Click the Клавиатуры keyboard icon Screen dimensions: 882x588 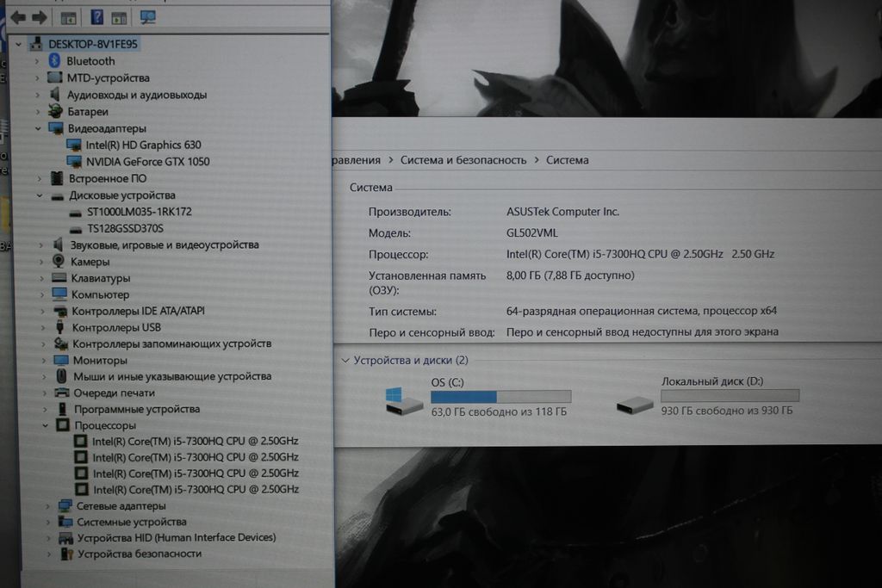59,278
